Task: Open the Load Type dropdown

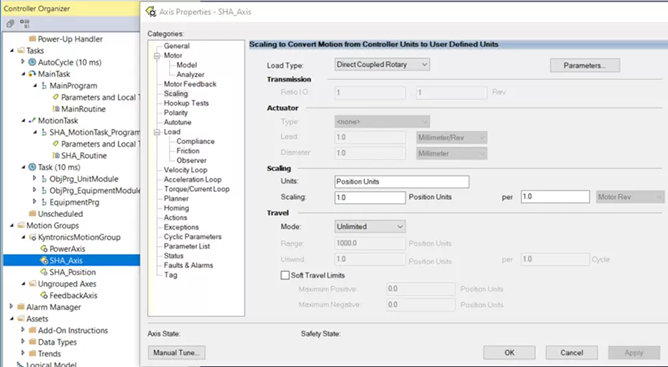Action: click(x=382, y=64)
